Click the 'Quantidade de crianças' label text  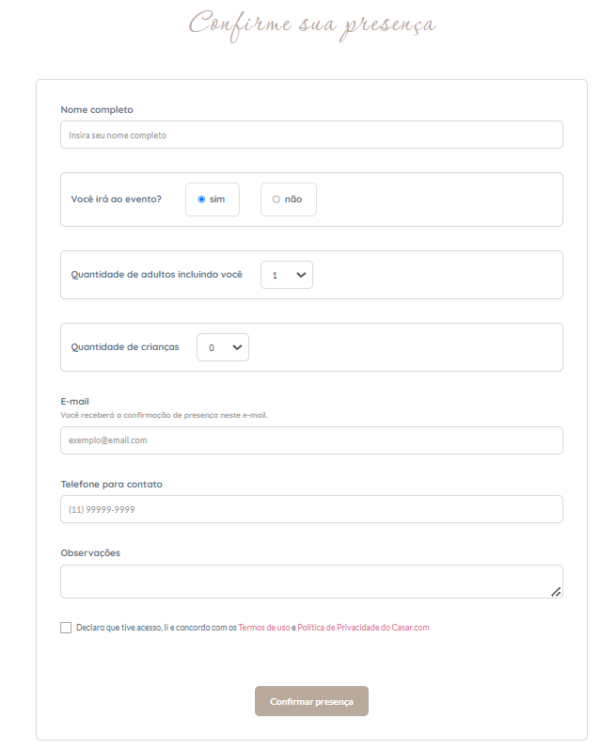pos(125,347)
